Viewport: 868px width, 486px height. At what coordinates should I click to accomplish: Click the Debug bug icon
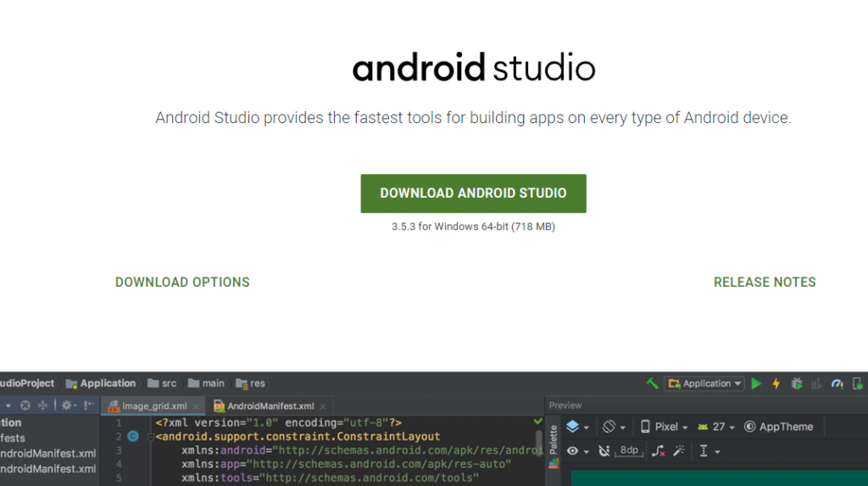(797, 383)
